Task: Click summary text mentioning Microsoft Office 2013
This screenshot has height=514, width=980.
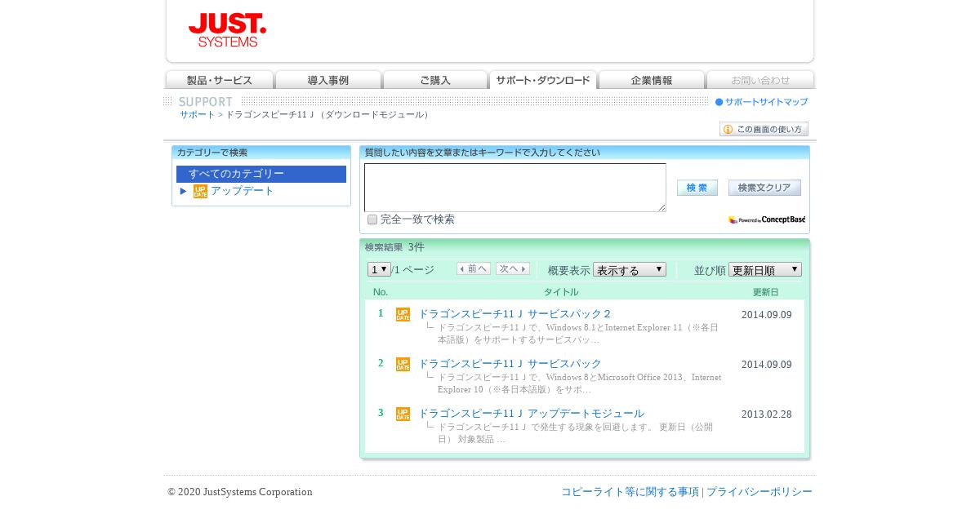Action: pyautogui.click(x=579, y=383)
